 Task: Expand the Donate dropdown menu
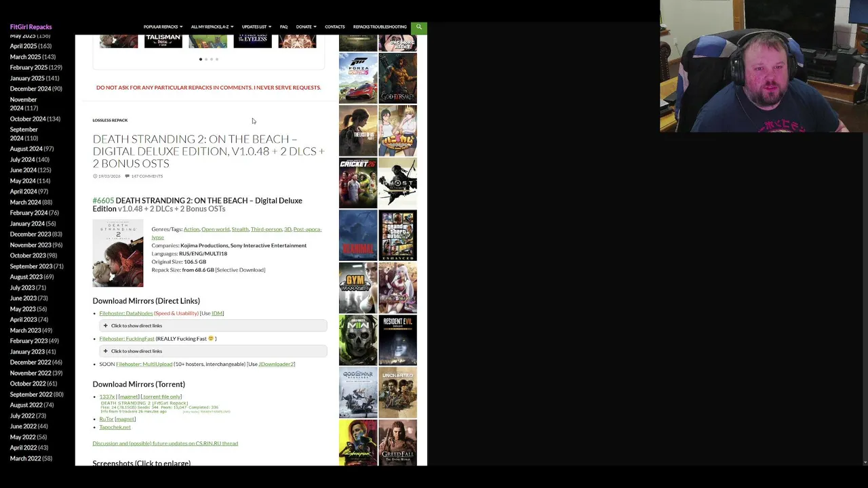[x=306, y=27]
